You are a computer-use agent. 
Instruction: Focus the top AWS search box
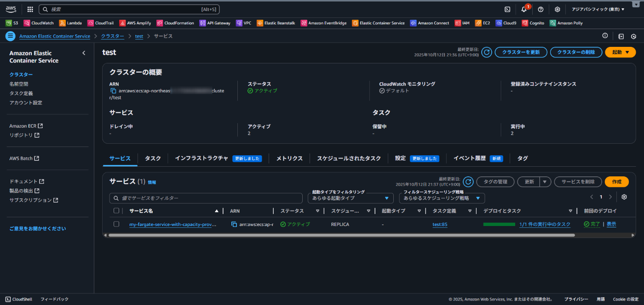[x=129, y=9]
